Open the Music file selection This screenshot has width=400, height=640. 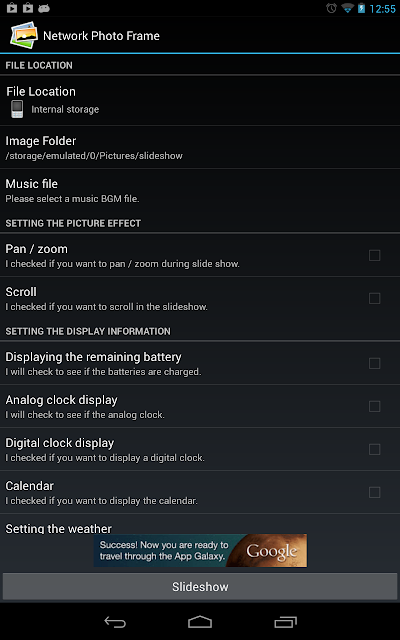pyautogui.click(x=200, y=191)
